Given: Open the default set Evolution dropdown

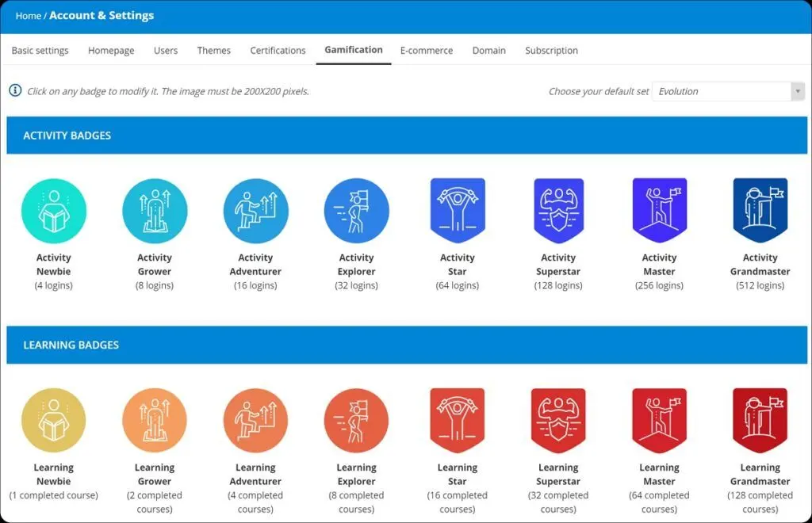Looking at the screenshot, I should pyautogui.click(x=728, y=91).
